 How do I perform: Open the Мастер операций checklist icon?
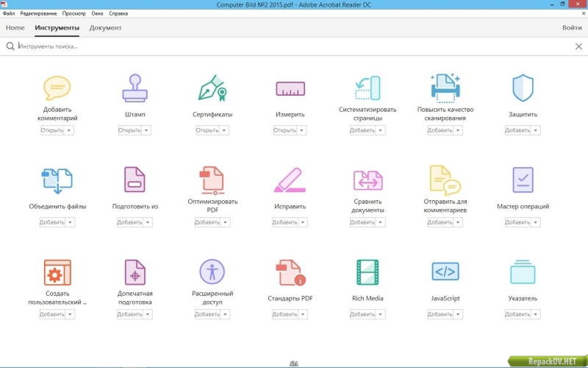523,180
